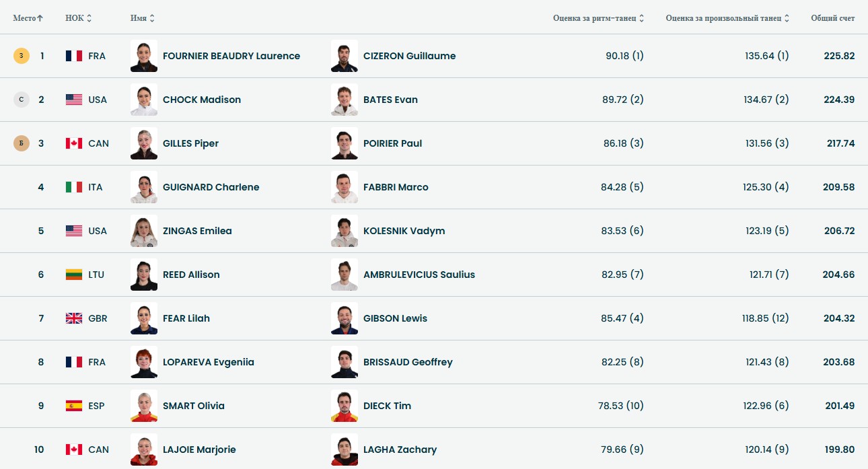
Task: Sort by the Имя column header
Action: (x=142, y=18)
